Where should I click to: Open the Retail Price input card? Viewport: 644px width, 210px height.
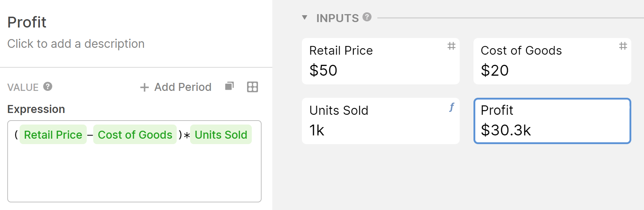381,61
